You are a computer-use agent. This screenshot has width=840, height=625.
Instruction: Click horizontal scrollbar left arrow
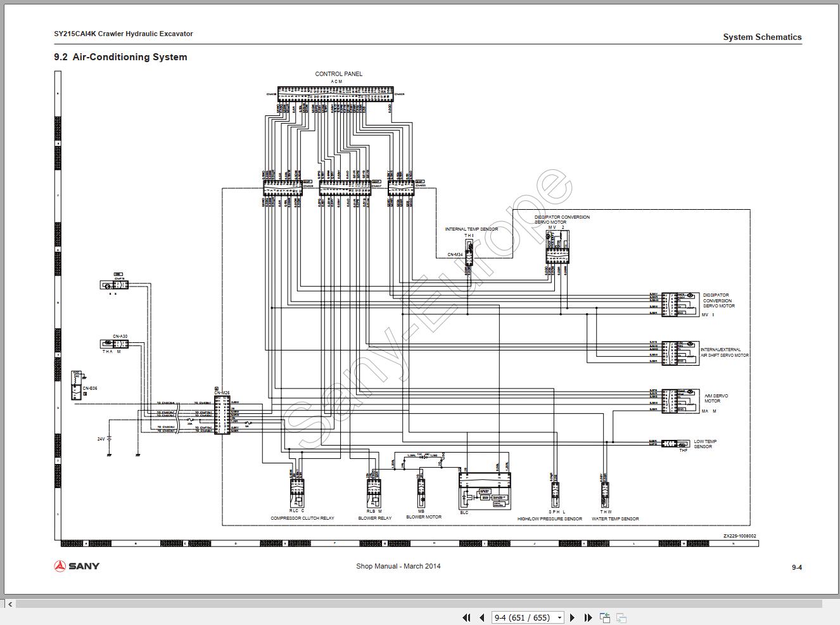10,604
